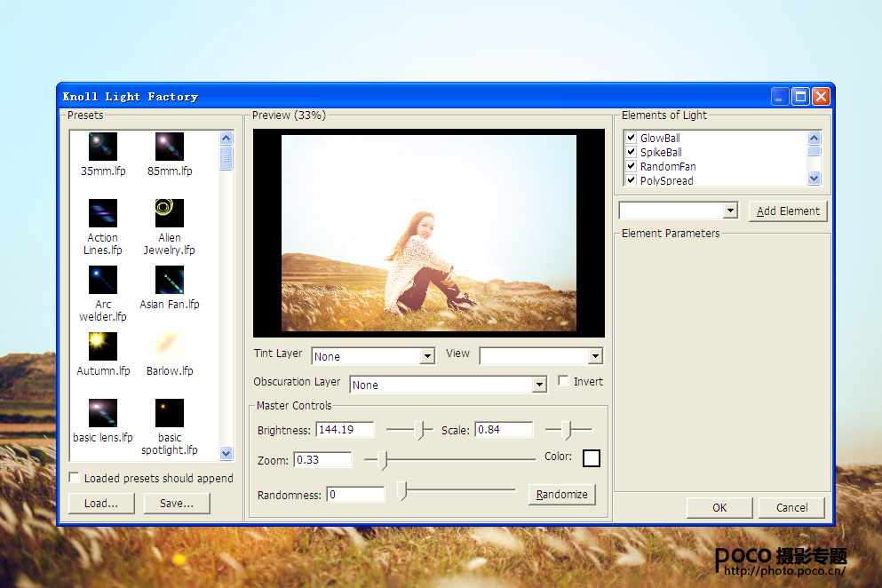This screenshot has width=882, height=588.
Task: Toggle the SpikeBall element checkbox
Action: pos(632,152)
